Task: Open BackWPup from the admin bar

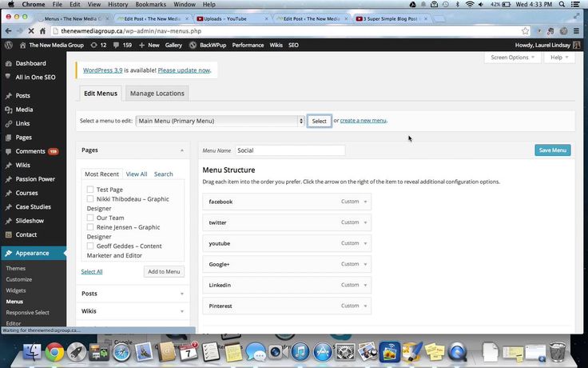Action: coord(208,45)
